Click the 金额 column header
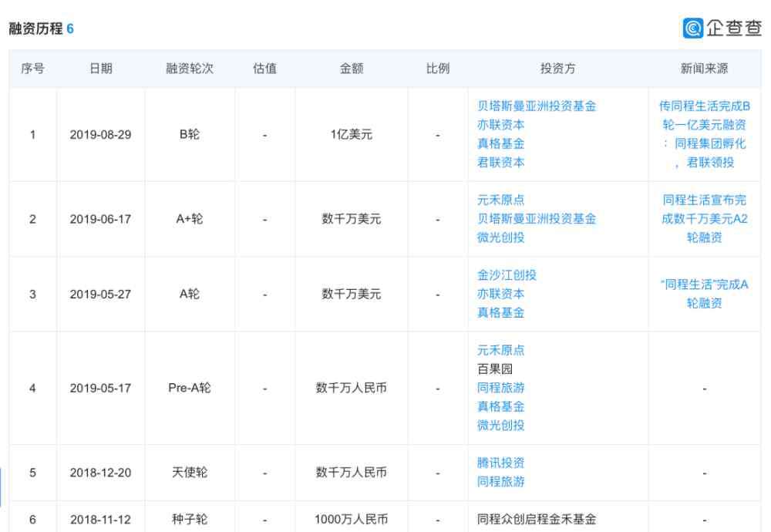 [x=352, y=69]
